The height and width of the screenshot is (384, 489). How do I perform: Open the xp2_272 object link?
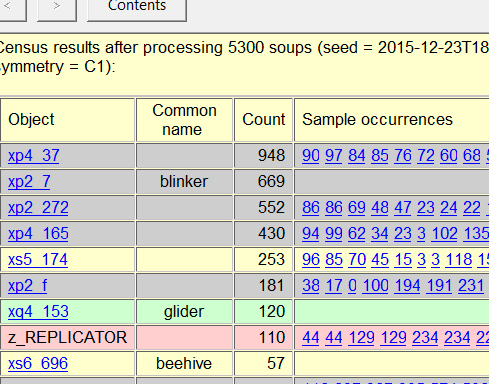coord(38,208)
